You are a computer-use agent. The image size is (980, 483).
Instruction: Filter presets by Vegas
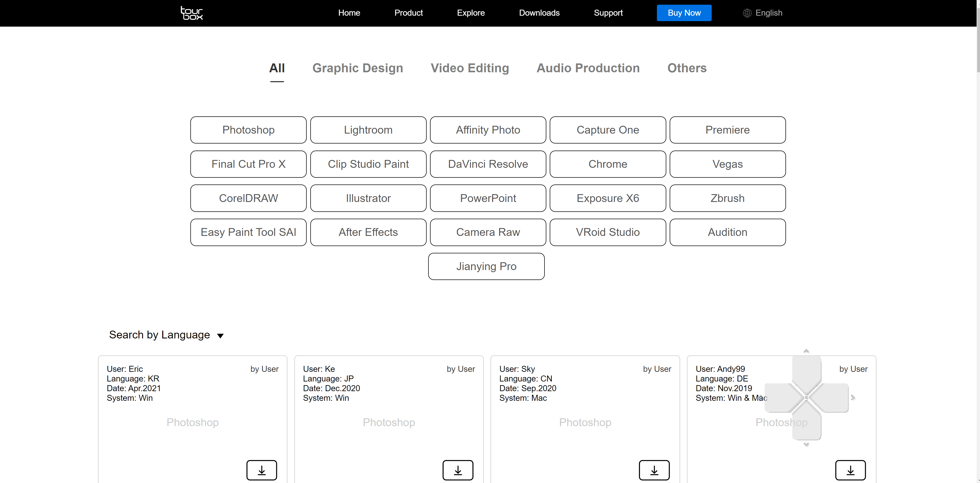[728, 164]
